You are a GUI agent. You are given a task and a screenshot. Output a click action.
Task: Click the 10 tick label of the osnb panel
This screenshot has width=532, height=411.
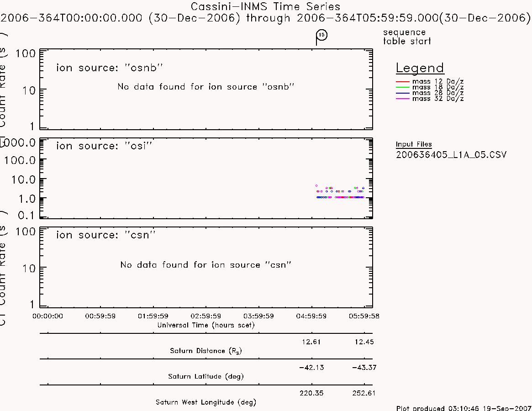(x=29, y=90)
